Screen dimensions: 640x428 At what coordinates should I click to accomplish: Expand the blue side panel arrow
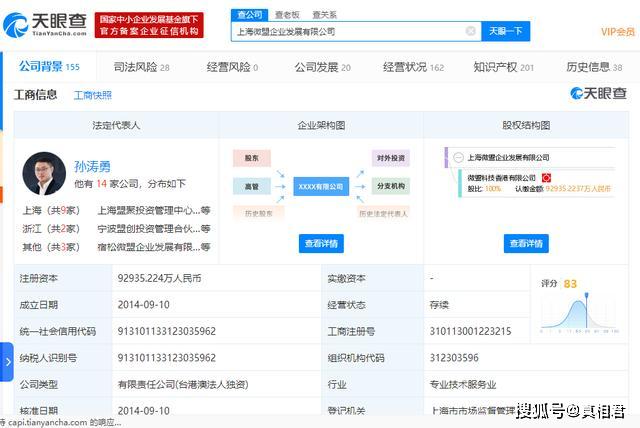(x=7, y=362)
